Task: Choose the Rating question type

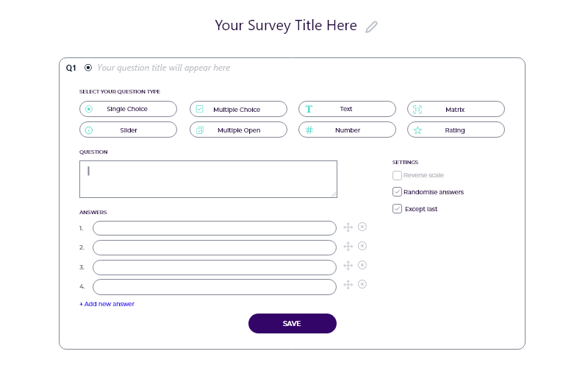Action: point(456,130)
